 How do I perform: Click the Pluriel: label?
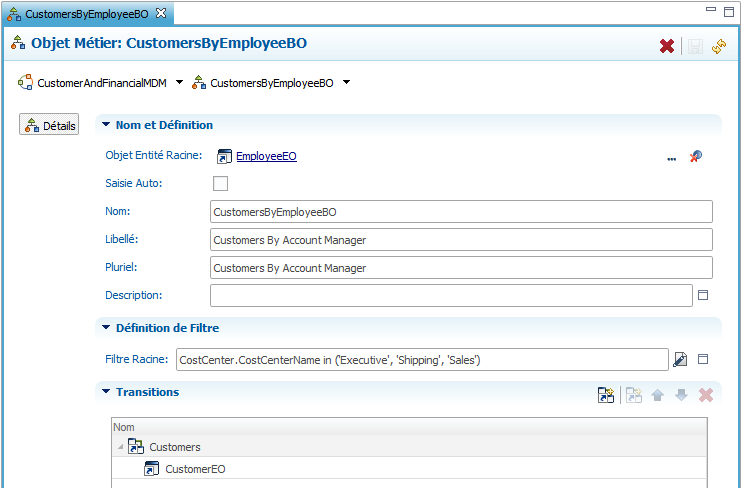pos(121,267)
